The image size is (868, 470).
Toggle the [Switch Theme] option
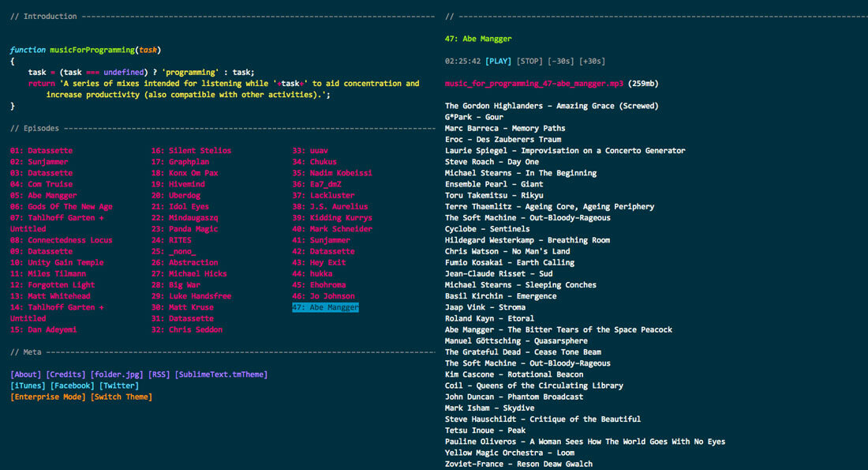121,397
